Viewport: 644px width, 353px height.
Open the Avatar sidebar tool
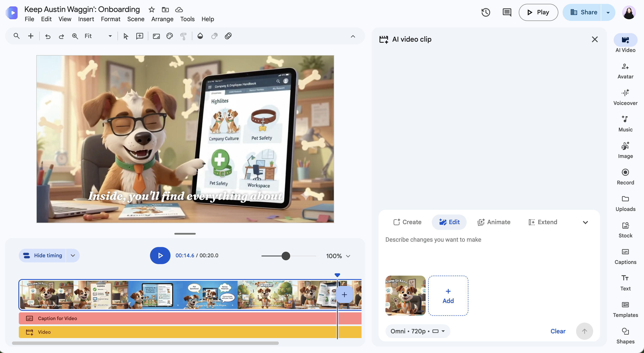(625, 71)
